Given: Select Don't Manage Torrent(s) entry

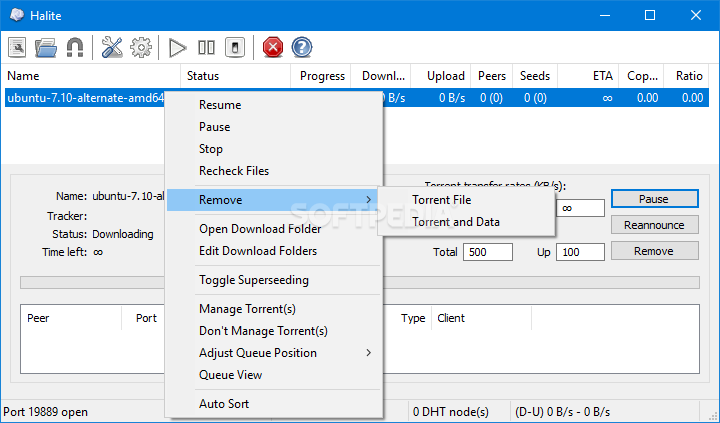Looking at the screenshot, I should tap(274, 331).
